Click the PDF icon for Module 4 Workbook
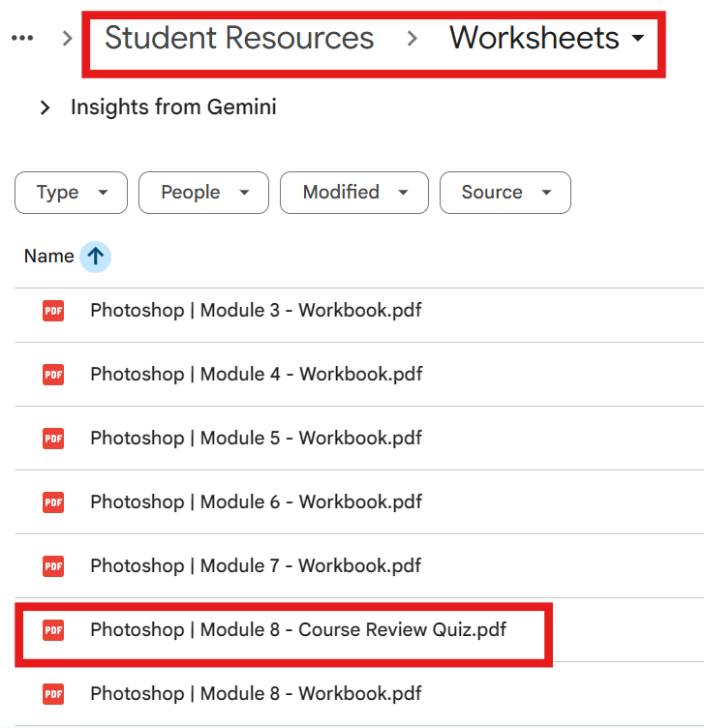Screen dimensions: 704x728 [53, 375]
